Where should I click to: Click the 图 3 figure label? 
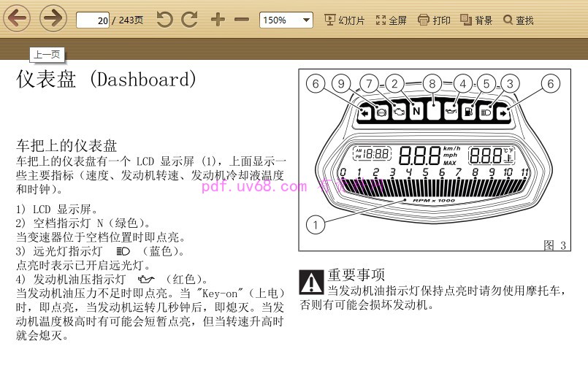click(554, 245)
